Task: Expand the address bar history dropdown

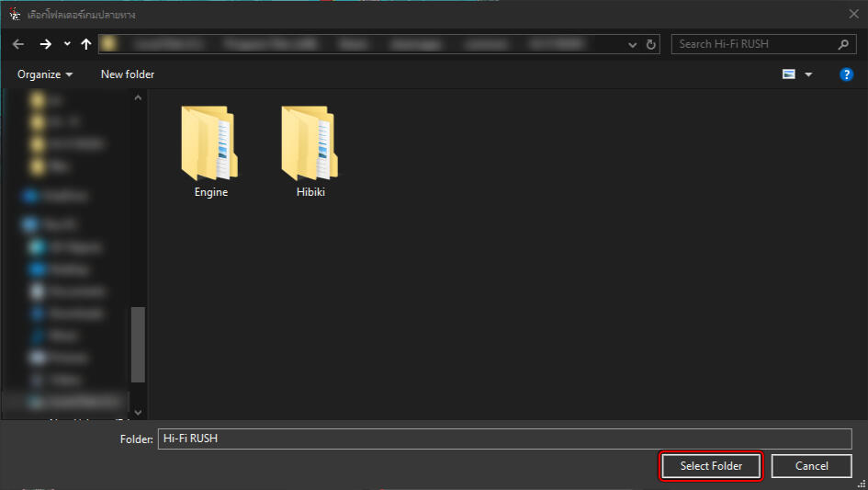Action: (x=633, y=44)
